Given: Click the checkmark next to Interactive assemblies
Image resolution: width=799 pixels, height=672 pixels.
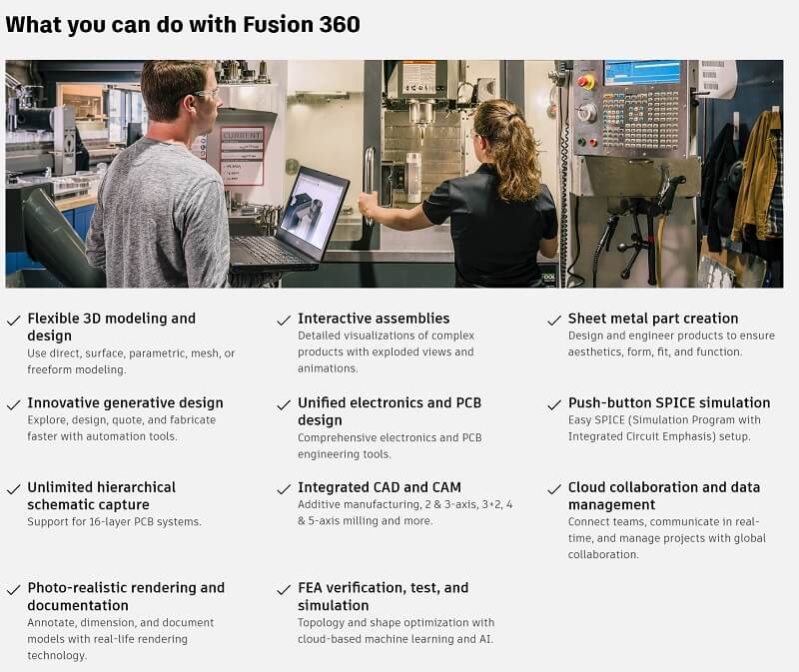Looking at the screenshot, I should pos(284,321).
